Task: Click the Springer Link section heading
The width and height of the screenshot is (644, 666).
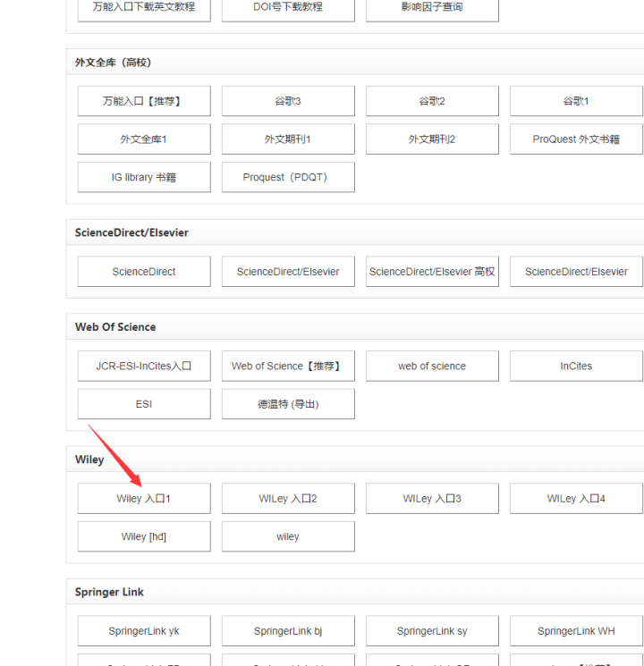Action: [x=109, y=592]
